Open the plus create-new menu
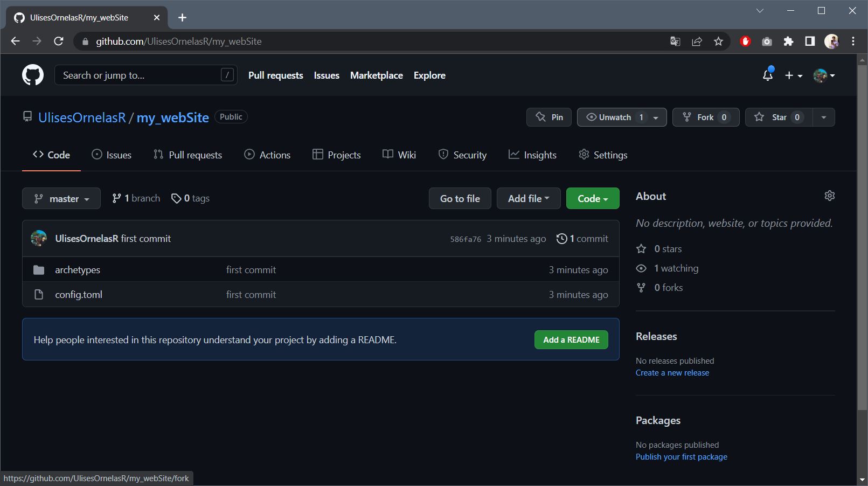The width and height of the screenshot is (868, 486). tap(794, 75)
